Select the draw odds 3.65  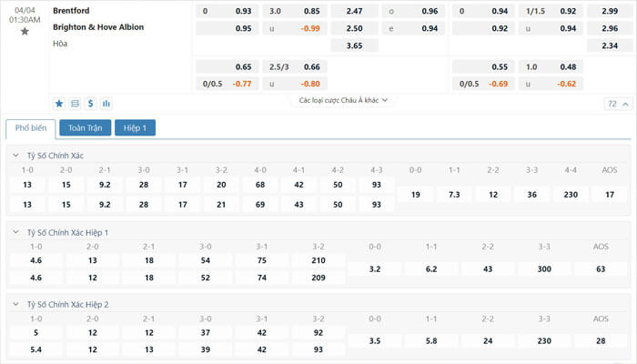pos(354,45)
